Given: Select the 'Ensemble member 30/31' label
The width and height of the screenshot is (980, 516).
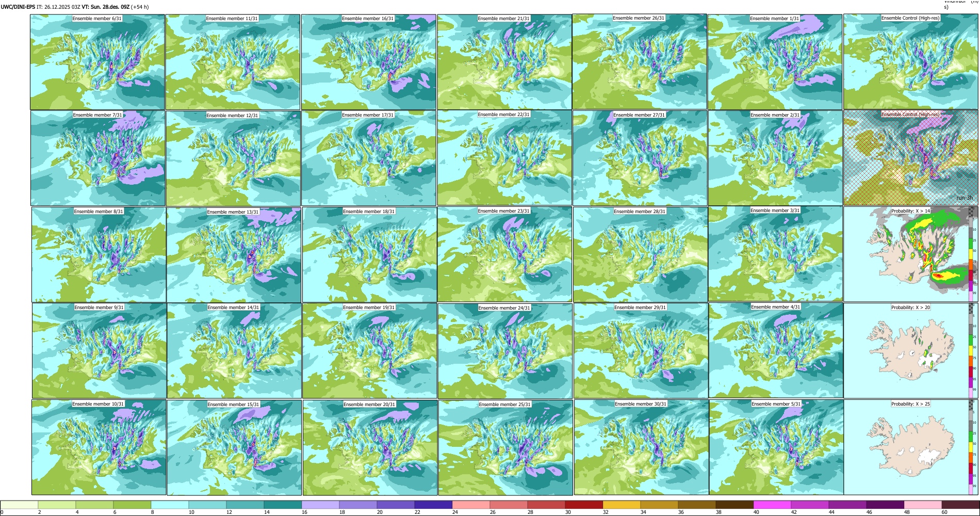Looking at the screenshot, I should 641,404.
